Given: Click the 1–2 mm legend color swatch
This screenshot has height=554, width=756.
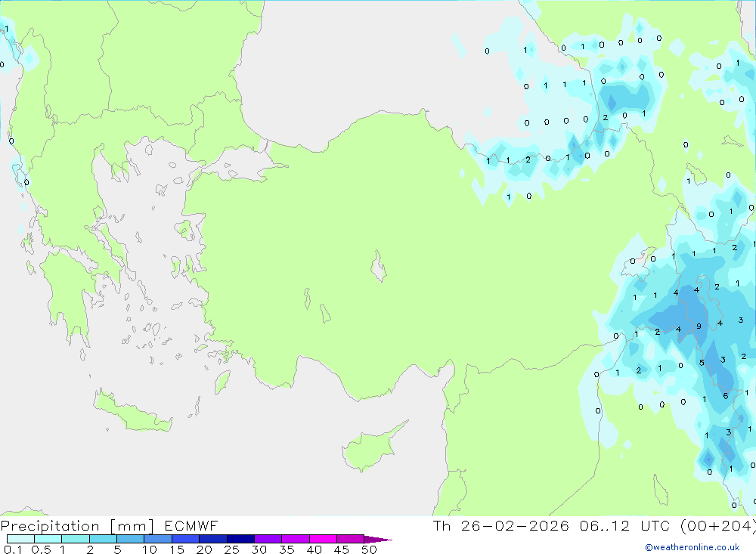Looking at the screenshot, I should (x=76, y=539).
